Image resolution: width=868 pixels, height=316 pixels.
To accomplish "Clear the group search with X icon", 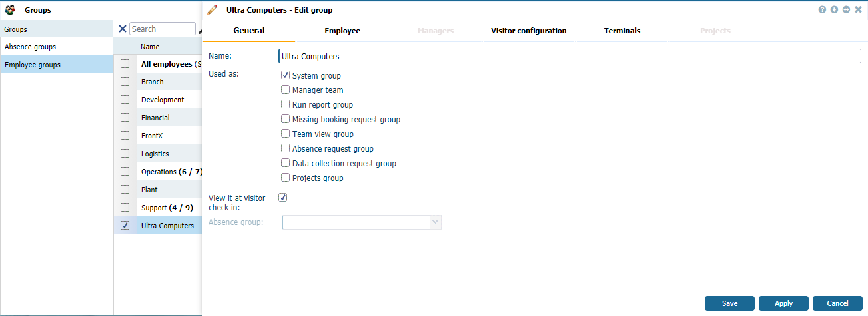I will tap(122, 29).
